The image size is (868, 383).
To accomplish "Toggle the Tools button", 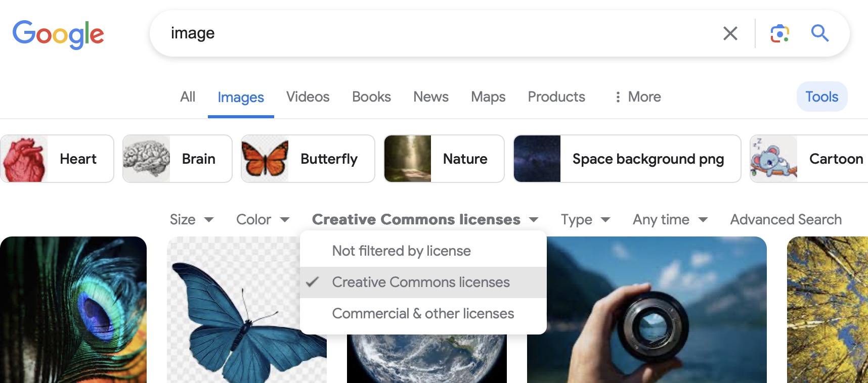I will pos(821,97).
